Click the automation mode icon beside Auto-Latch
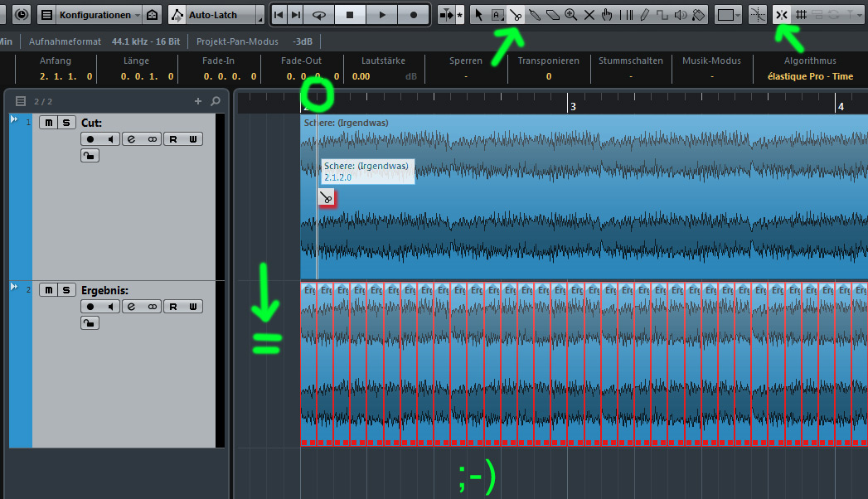Image resolution: width=868 pixels, height=499 pixels. click(177, 15)
